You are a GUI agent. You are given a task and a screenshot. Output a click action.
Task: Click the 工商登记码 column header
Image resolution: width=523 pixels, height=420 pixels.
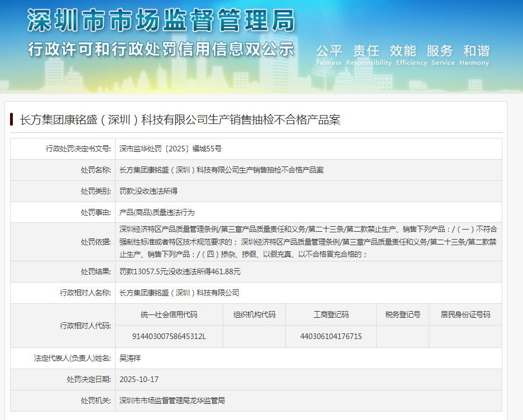coord(330,314)
